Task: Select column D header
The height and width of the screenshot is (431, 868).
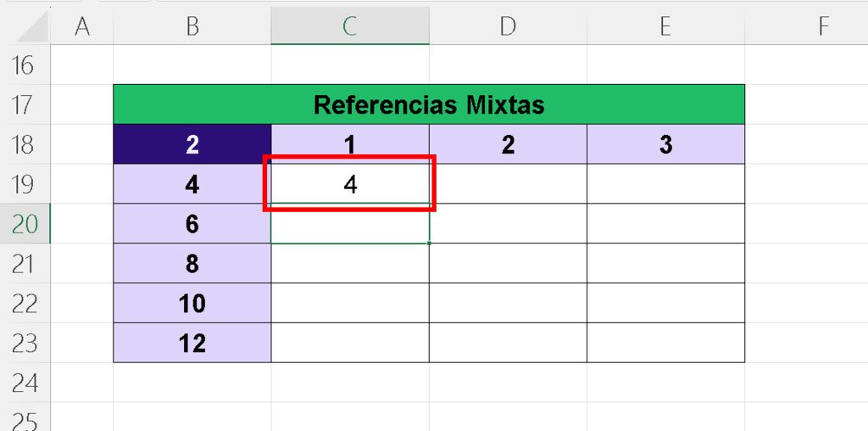Action: 508,26
